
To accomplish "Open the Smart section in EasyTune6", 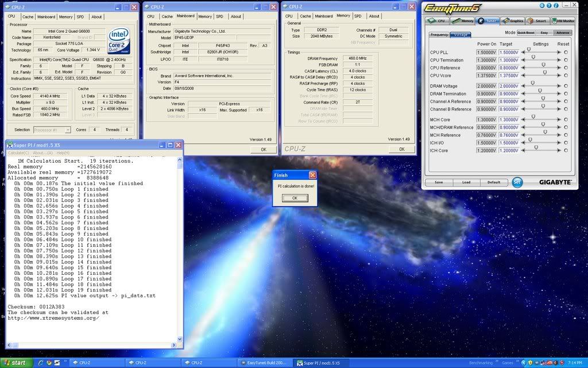I will point(539,21).
